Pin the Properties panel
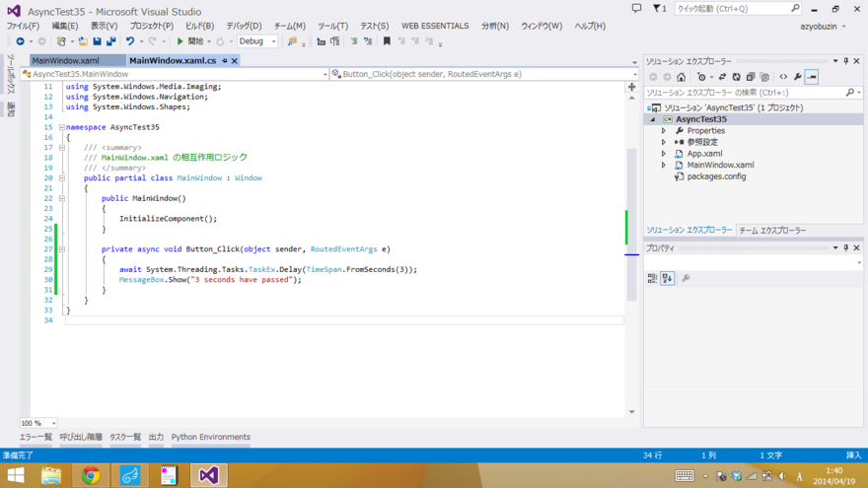Viewport: 868px width, 488px height. (846, 247)
